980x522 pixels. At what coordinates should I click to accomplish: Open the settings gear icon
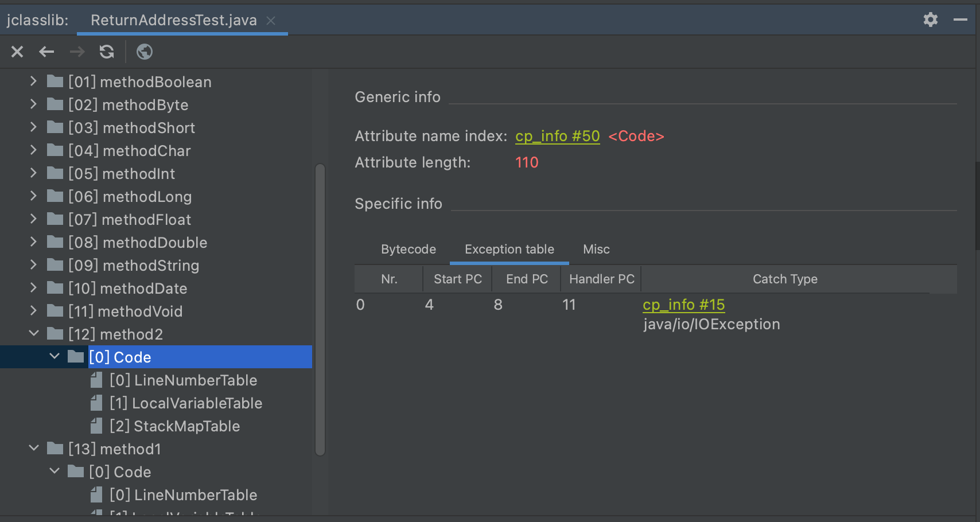pyautogui.click(x=930, y=20)
